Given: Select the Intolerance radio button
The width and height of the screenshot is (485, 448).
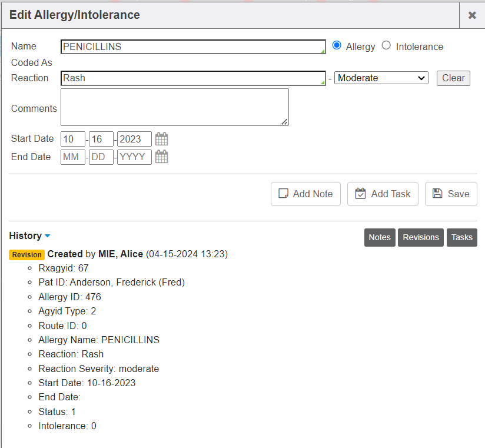Looking at the screenshot, I should point(386,45).
